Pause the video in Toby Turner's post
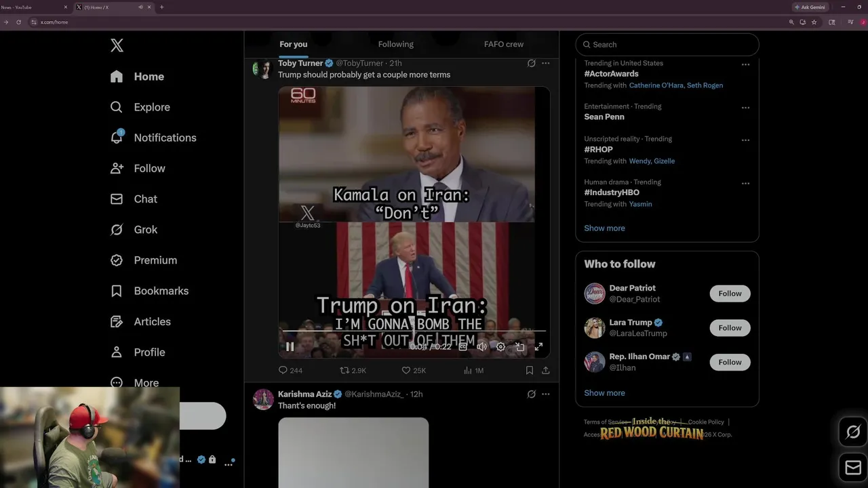This screenshot has width=868, height=488. (x=290, y=347)
